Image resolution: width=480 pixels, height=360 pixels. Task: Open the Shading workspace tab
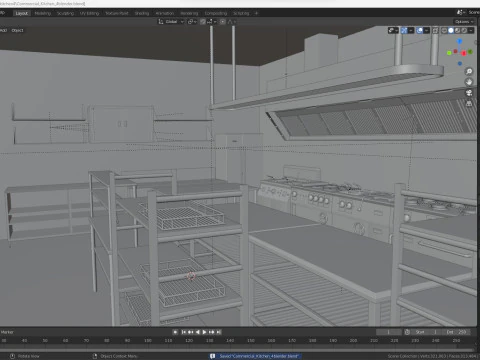[x=142, y=13]
